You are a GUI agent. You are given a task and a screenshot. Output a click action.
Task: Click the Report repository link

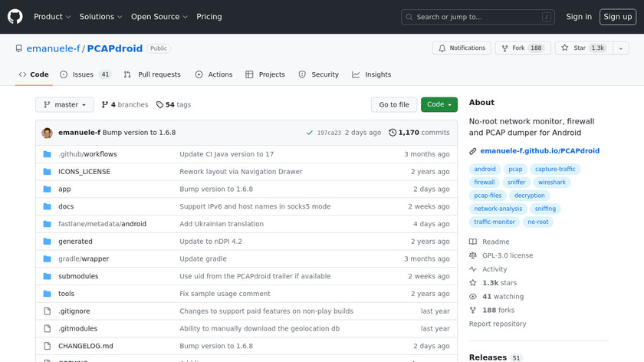(x=498, y=324)
